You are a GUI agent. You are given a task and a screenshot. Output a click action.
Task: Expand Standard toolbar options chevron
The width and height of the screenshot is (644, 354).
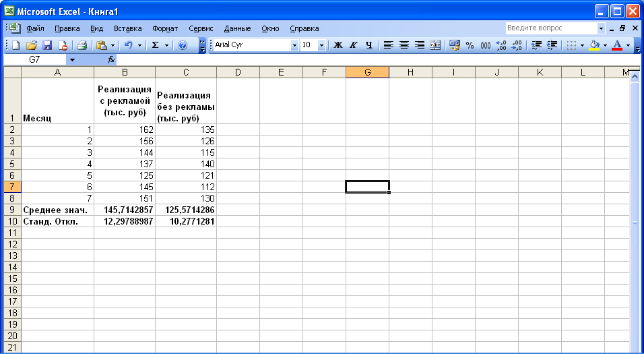203,45
